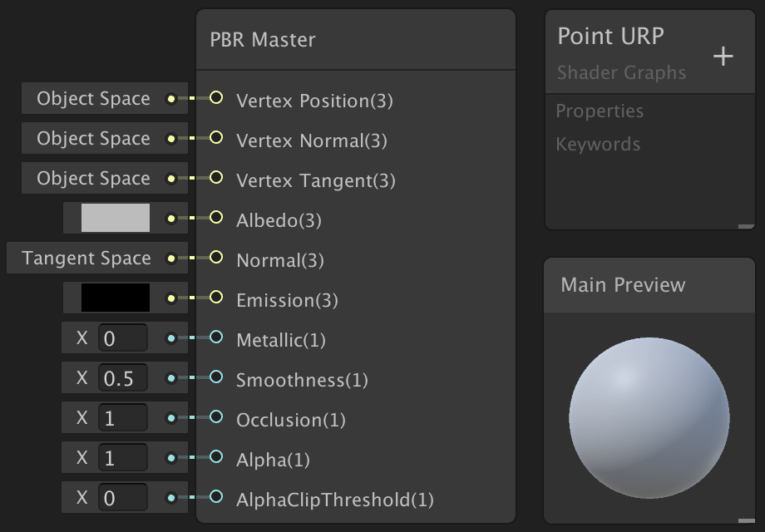Open the Object Space dropdown for Vertex Position
Image resolution: width=765 pixels, height=532 pixels.
point(93,99)
